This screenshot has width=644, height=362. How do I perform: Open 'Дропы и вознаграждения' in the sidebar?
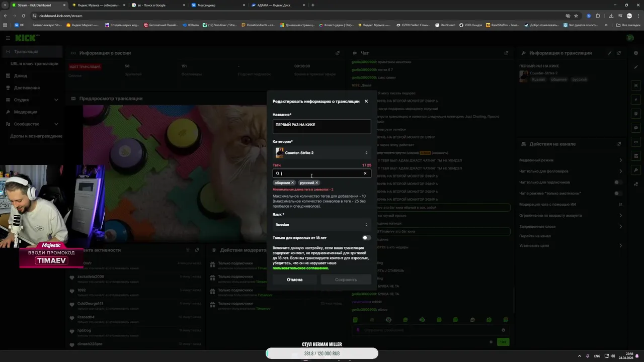click(x=36, y=136)
